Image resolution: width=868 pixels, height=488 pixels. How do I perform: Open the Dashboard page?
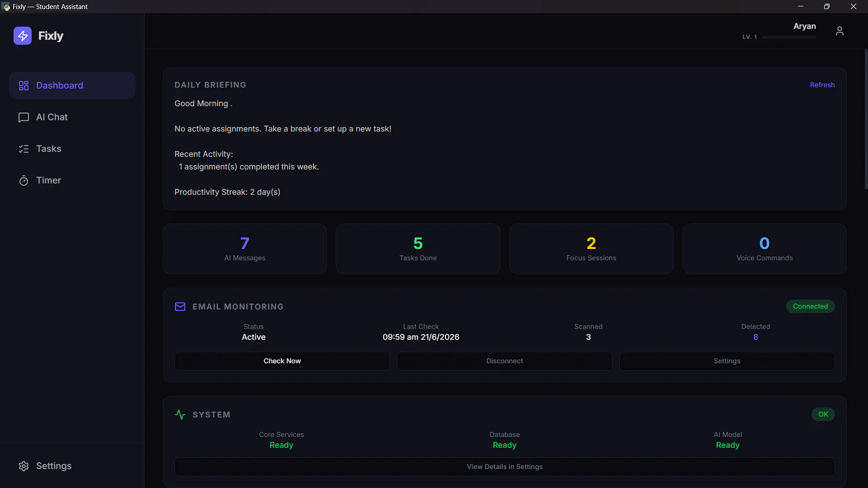point(72,85)
